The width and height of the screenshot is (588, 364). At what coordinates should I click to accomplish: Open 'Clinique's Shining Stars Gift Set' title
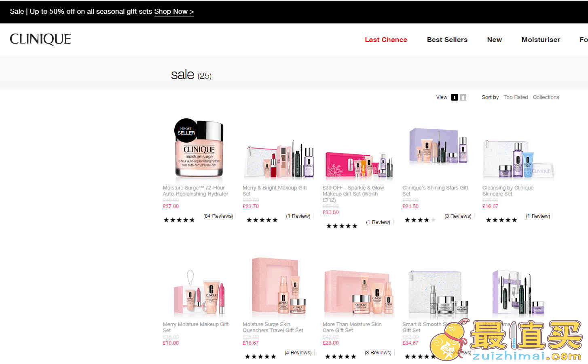[x=435, y=191]
